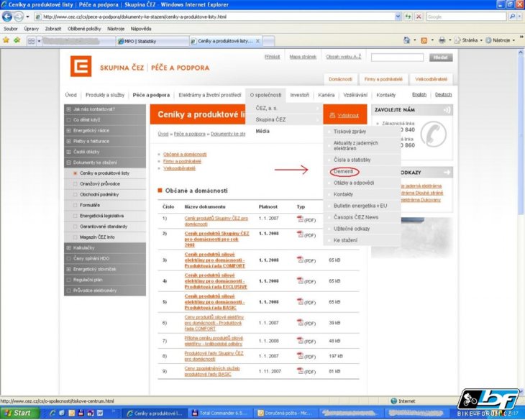Select Čísla a statistiky submenu item
This screenshot has width=525, height=420.
(352, 160)
